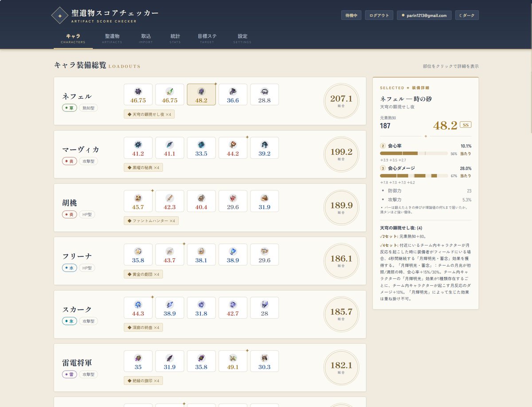Click the SS rank badge in details

point(465,125)
